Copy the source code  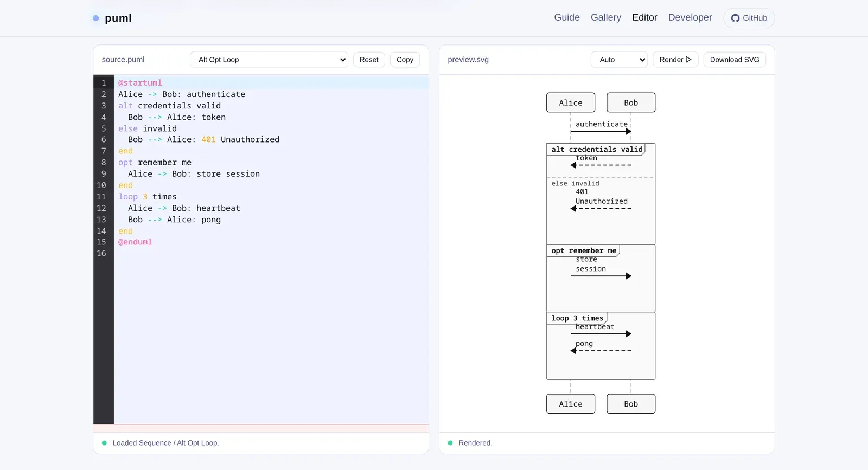(405, 60)
